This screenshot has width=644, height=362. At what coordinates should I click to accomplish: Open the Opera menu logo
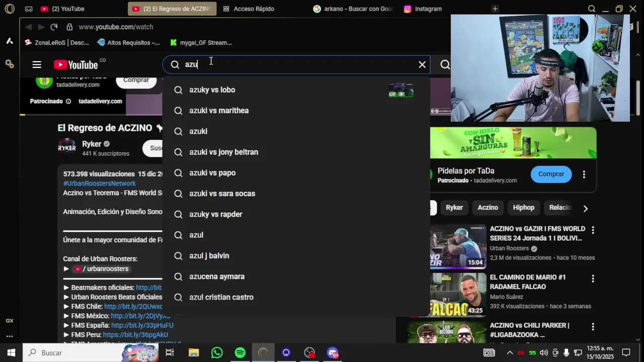(10, 9)
